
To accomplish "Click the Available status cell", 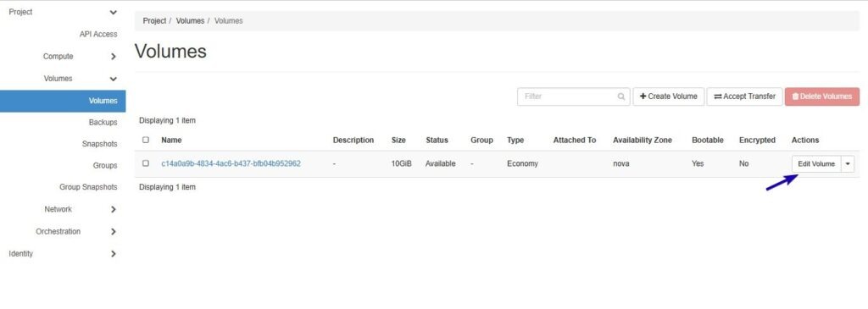I will 441,163.
